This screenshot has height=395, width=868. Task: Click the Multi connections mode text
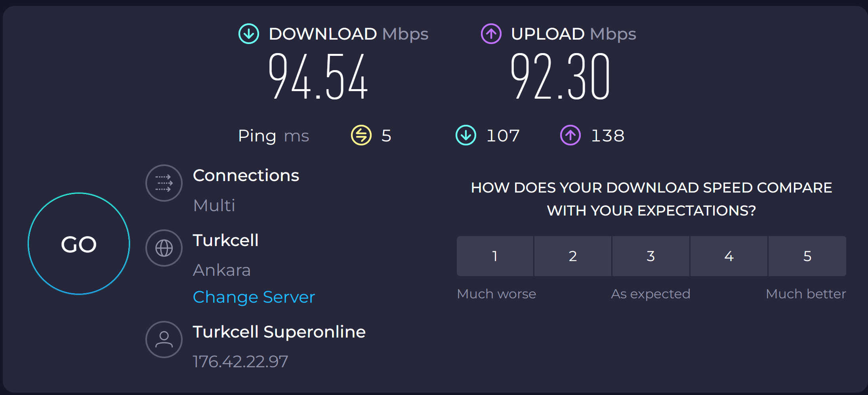214,206
